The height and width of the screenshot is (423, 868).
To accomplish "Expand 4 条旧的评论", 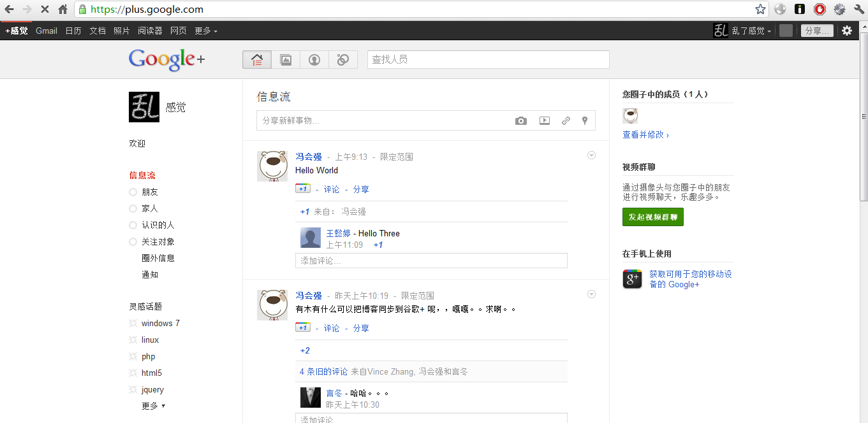I will click(324, 371).
